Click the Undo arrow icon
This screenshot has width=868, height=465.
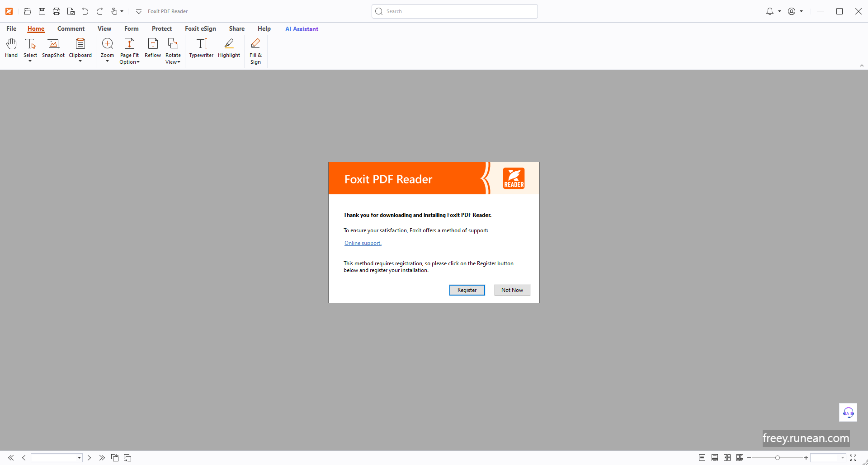pos(85,11)
